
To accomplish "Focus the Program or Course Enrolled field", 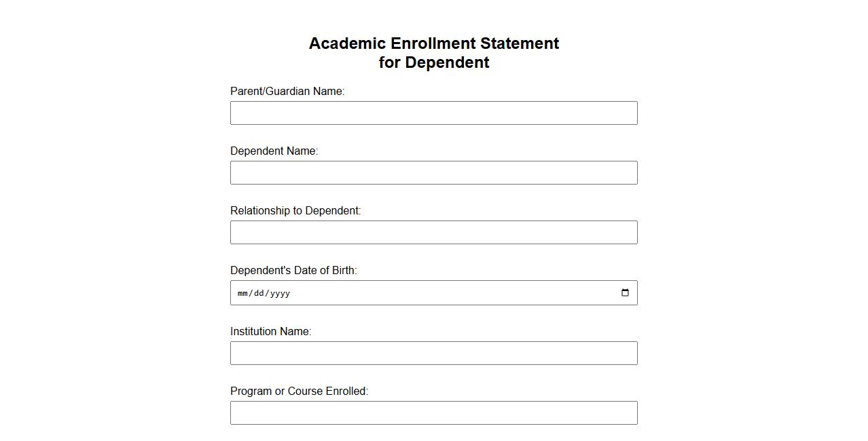I will (433, 413).
